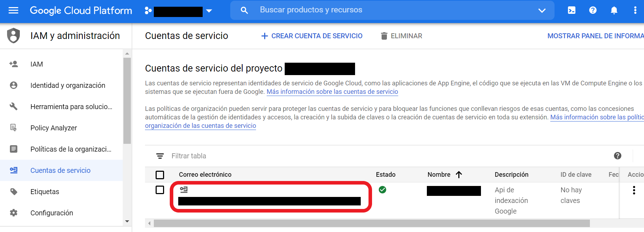The width and height of the screenshot is (644, 232).
Task: Click the table horizontal scrollbar thumb
Action: pyautogui.click(x=372, y=223)
